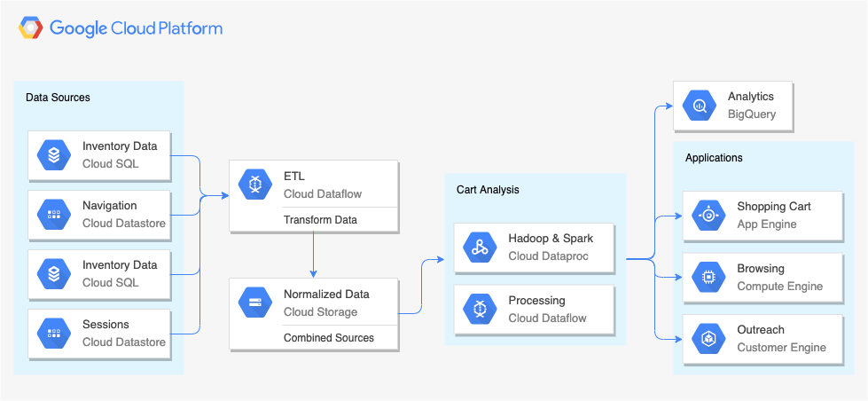This screenshot has width=868, height=401.
Task: Select the Navigation Cloud Datastore icon
Action: 54,215
